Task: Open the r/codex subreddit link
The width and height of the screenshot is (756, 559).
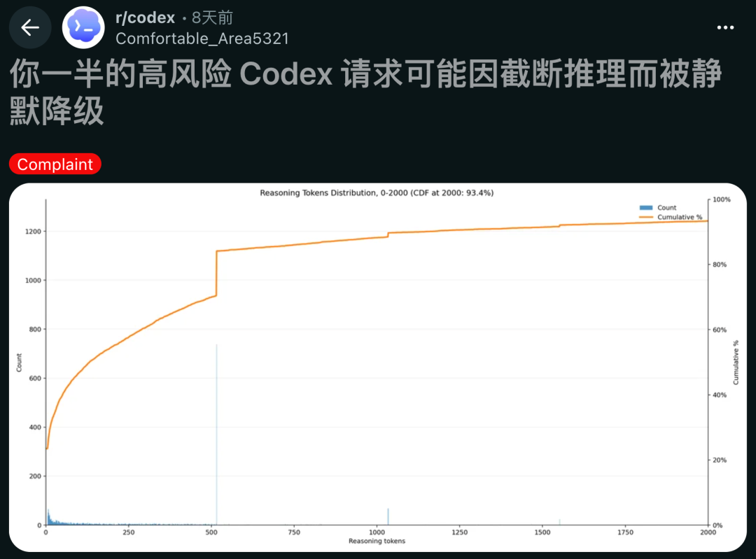Action: 145,17
